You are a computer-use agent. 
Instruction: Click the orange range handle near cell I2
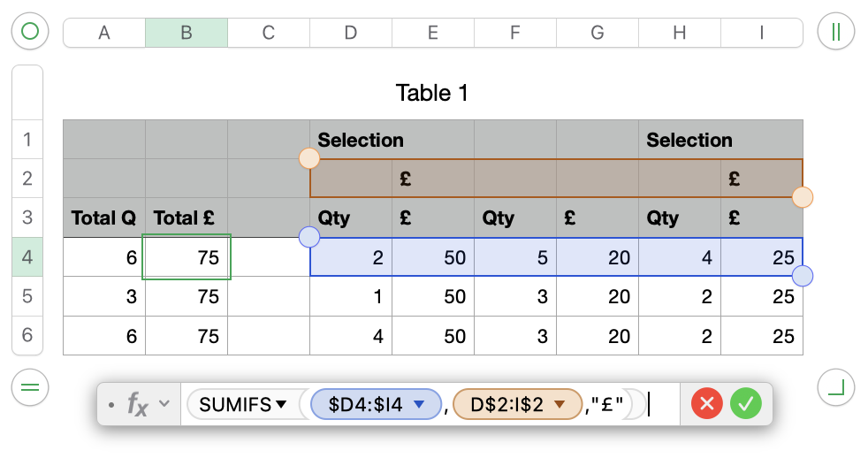pyautogui.click(x=803, y=197)
